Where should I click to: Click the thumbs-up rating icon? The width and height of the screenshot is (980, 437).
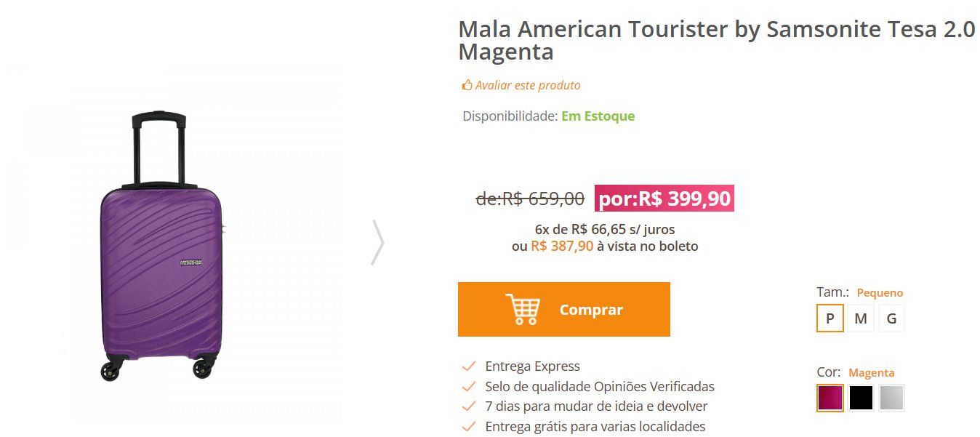(x=467, y=85)
